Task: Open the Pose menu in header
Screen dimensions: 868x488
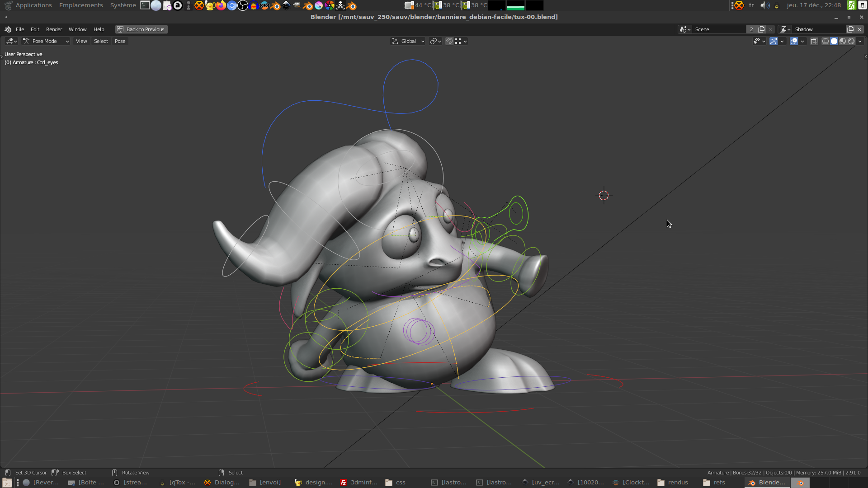Action: [120, 41]
